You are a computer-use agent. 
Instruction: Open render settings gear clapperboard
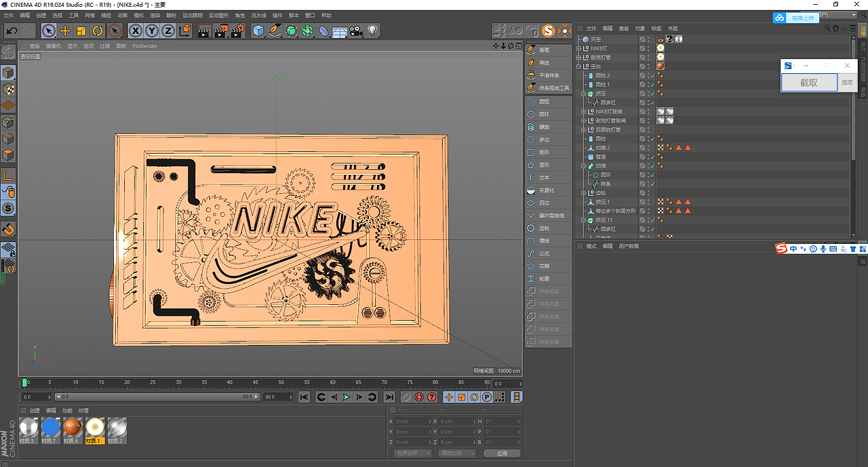click(237, 31)
